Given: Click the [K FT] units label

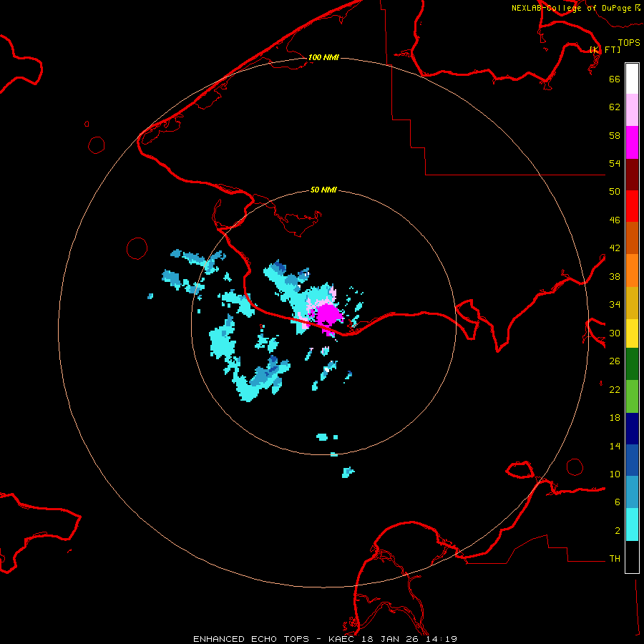Looking at the screenshot, I should [x=605, y=49].
